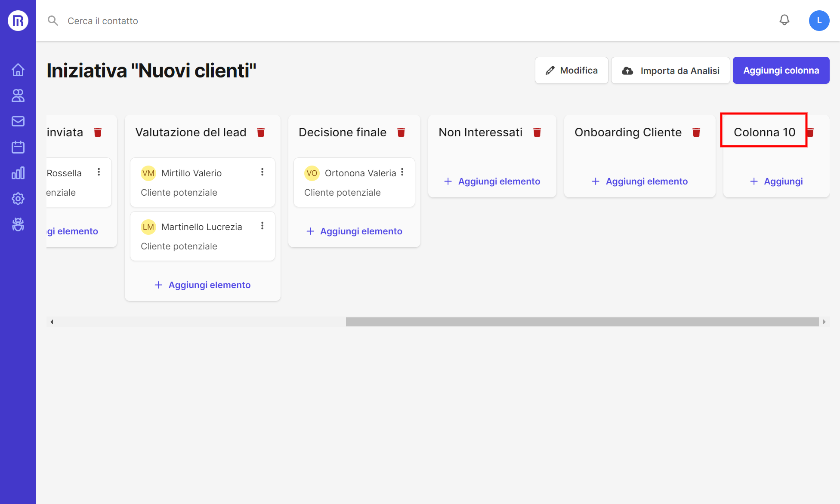The width and height of the screenshot is (840, 504).
Task: Open the Contacts people icon in sidebar
Action: click(x=18, y=95)
